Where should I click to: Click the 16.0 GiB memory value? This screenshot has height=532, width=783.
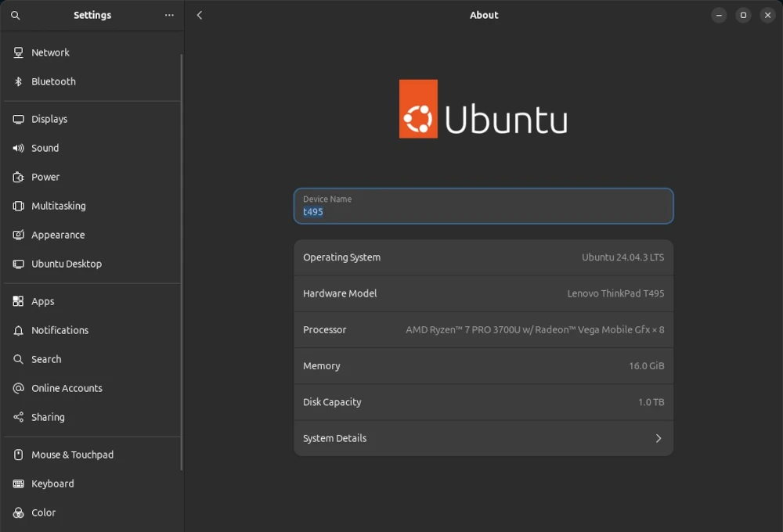(x=646, y=366)
